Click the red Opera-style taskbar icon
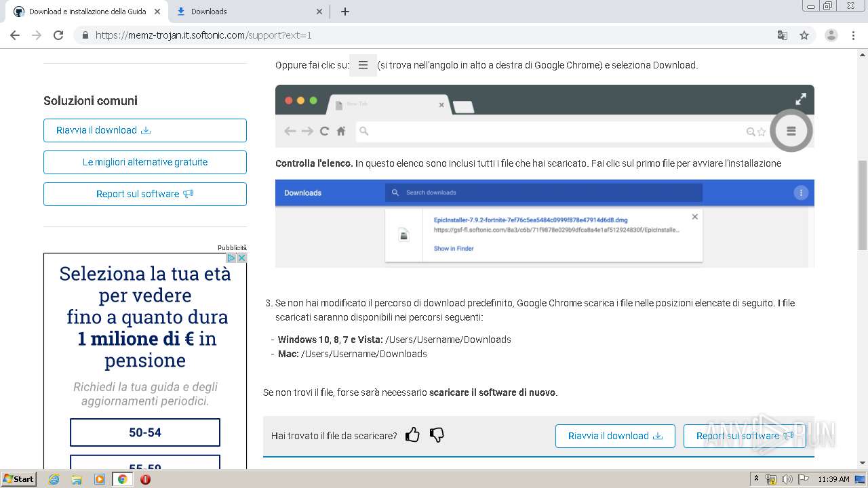868x488 pixels. tap(145, 479)
